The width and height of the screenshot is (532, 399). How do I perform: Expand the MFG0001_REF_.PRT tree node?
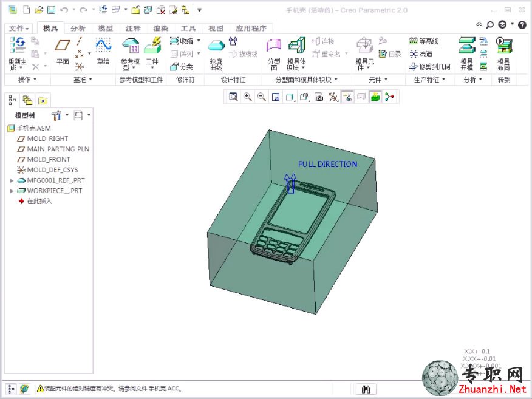11,180
